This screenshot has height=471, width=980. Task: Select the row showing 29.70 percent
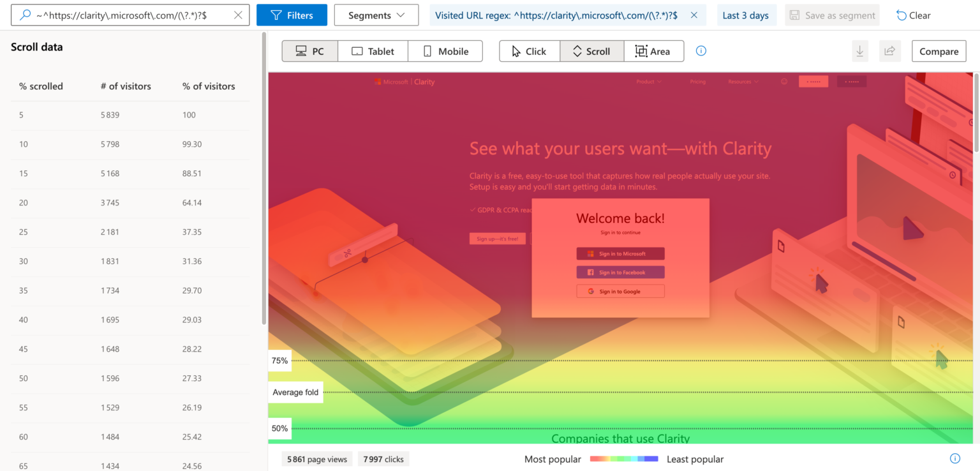tap(130, 290)
